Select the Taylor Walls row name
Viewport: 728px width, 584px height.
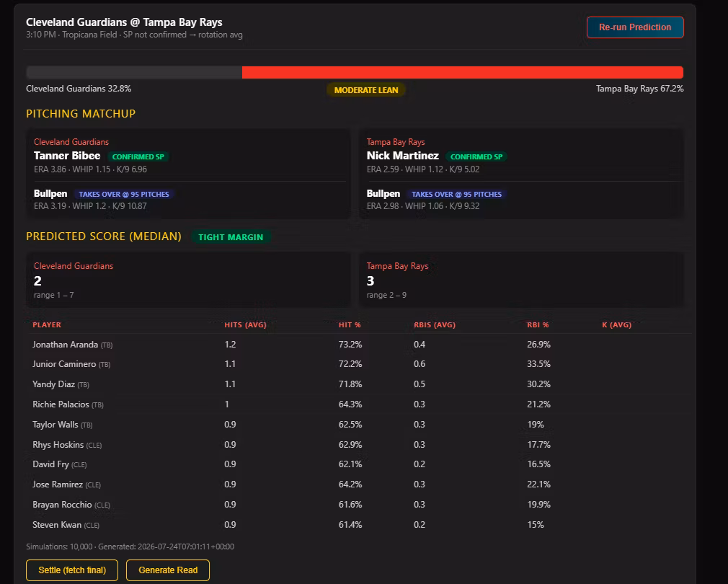56,425
